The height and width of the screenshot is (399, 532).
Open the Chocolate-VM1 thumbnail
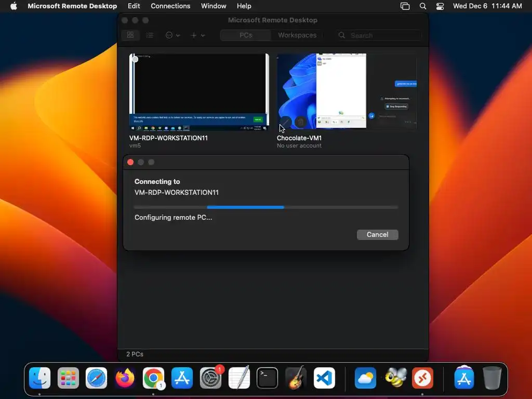pos(347,91)
